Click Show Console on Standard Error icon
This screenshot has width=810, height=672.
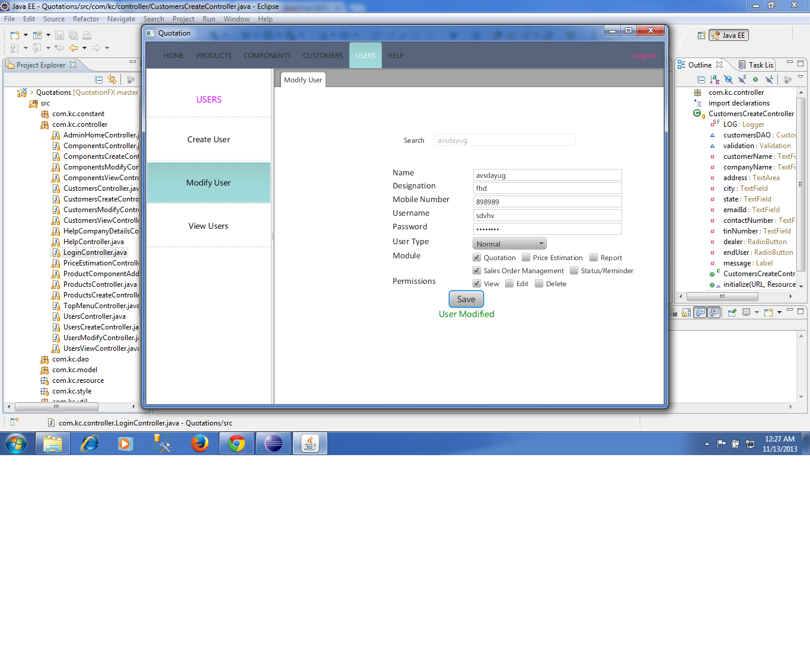click(714, 312)
